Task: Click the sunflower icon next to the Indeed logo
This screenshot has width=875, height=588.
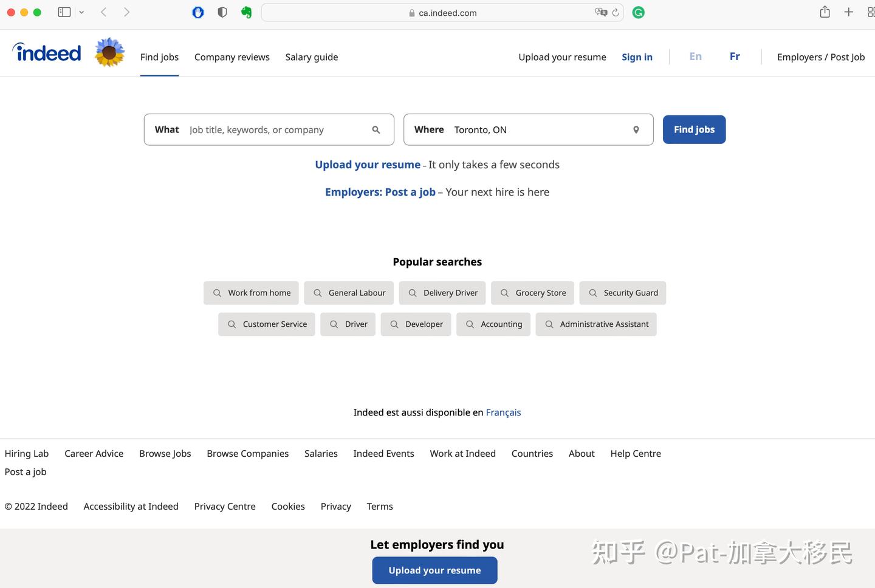Action: coord(109,52)
